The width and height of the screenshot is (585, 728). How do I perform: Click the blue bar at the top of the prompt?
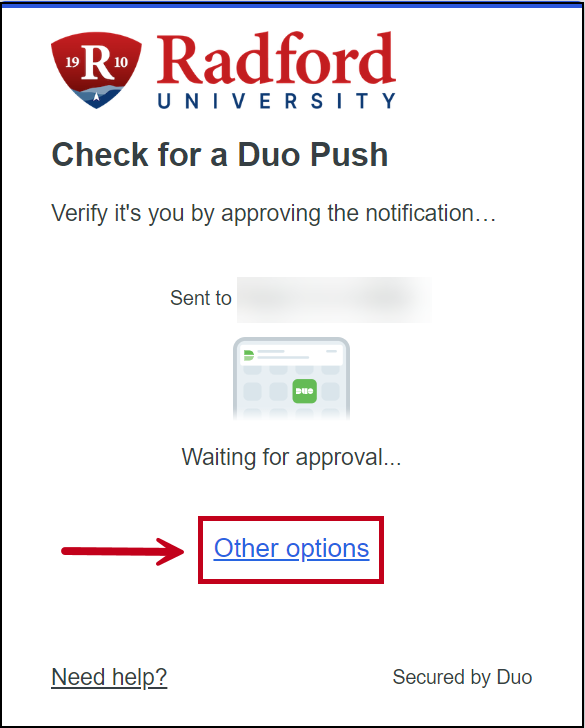(x=292, y=5)
